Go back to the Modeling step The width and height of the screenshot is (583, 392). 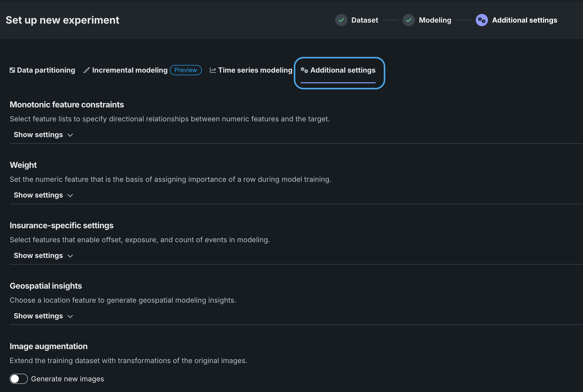tap(435, 20)
